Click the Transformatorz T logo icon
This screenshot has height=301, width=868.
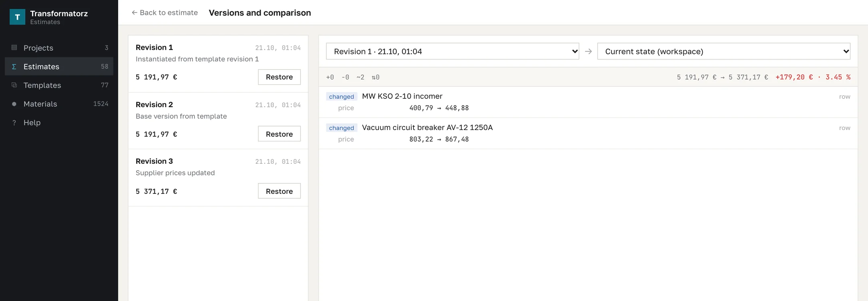coord(17,17)
